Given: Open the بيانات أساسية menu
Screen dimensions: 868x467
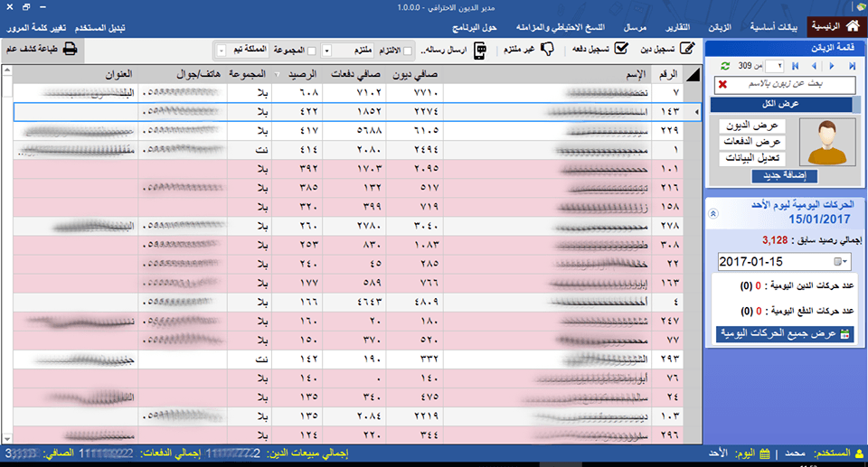Looking at the screenshot, I should tap(774, 27).
